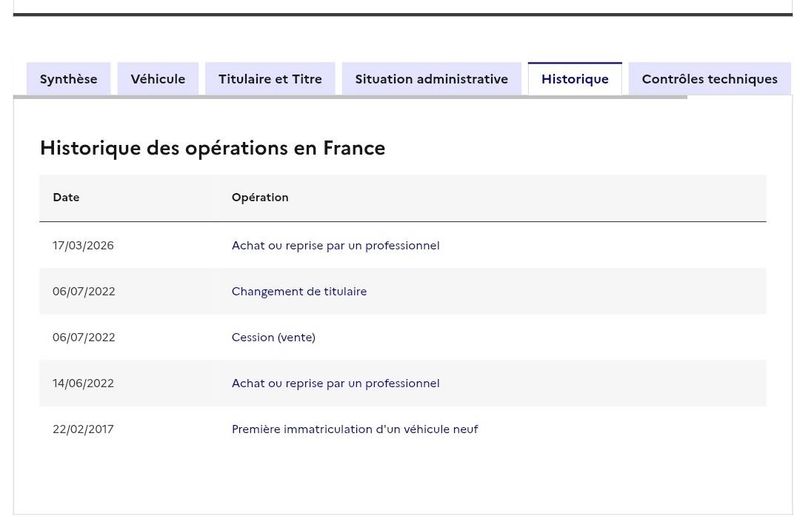
Task: Select the 22/02/2017 date cell
Action: pyautogui.click(x=83, y=429)
